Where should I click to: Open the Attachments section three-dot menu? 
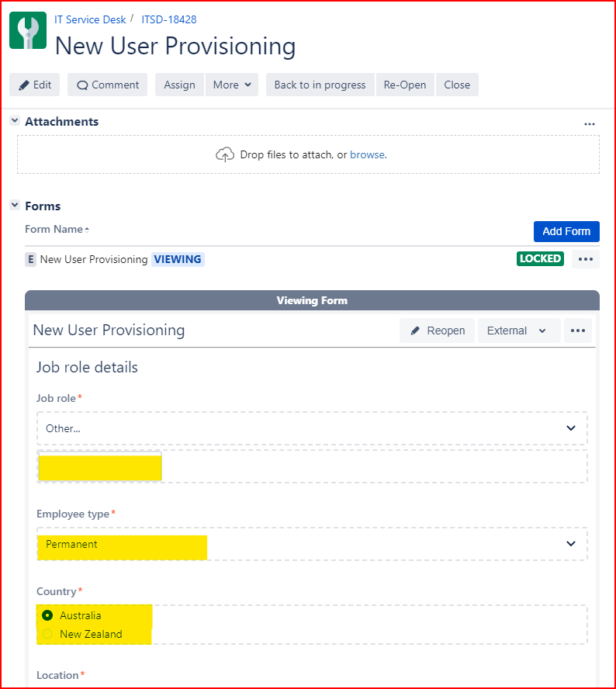(x=589, y=124)
